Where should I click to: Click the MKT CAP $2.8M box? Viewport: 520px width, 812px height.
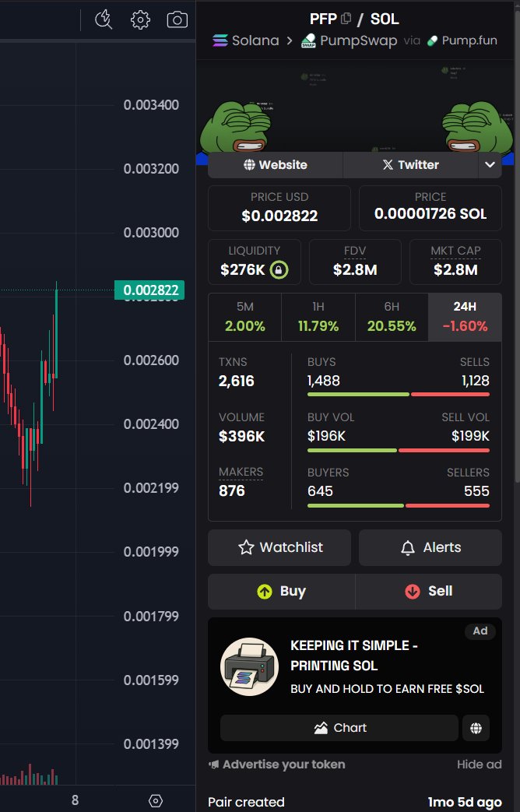455,262
